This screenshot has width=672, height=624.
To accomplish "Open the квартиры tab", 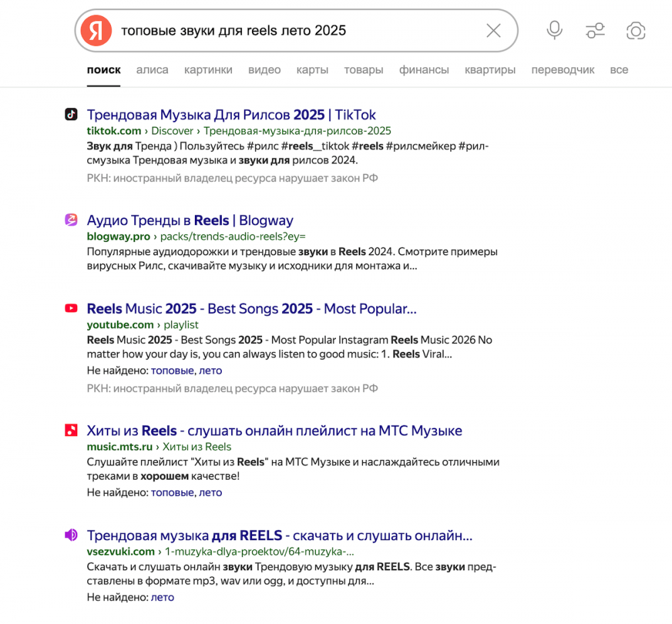I will [490, 70].
